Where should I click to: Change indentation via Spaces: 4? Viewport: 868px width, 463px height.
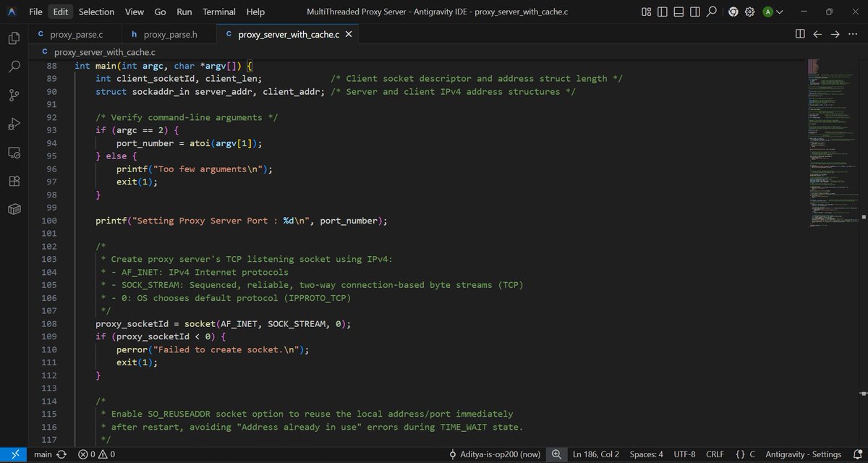pyautogui.click(x=646, y=454)
